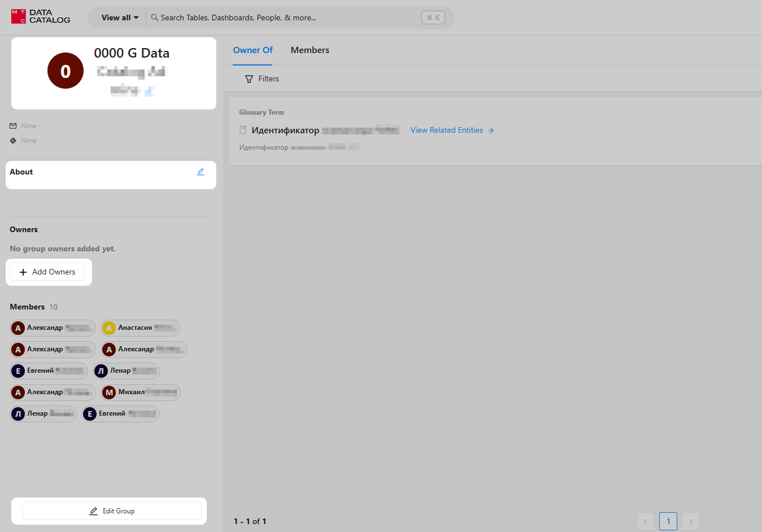The height and width of the screenshot is (532, 762).
Task: Click the glossary term document icon
Action: (x=243, y=130)
